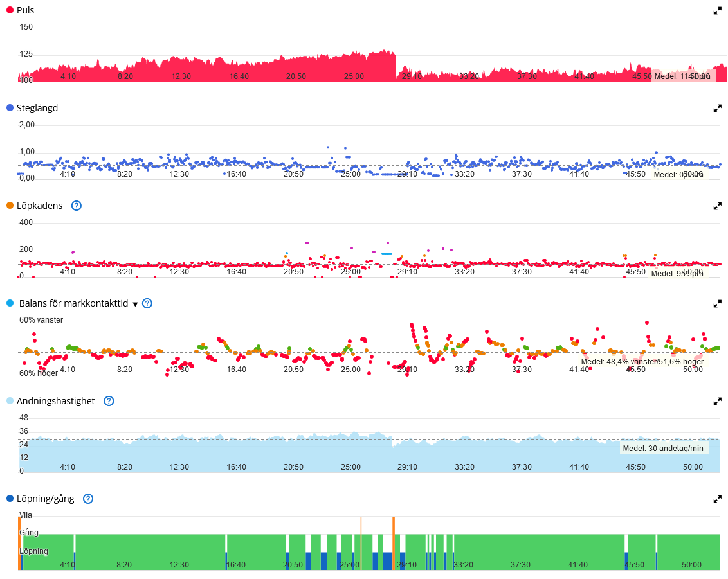
Task: Open the help info for Löpkadens
Action: tap(77, 206)
